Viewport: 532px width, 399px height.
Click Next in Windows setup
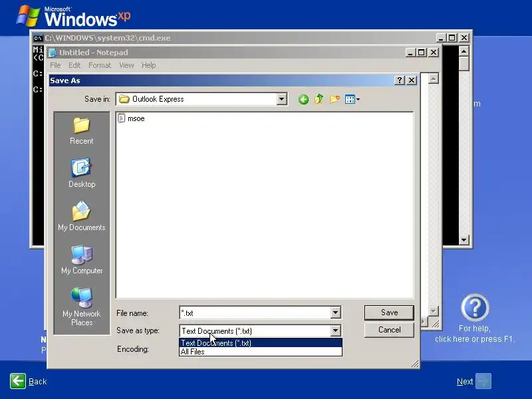[x=473, y=381]
